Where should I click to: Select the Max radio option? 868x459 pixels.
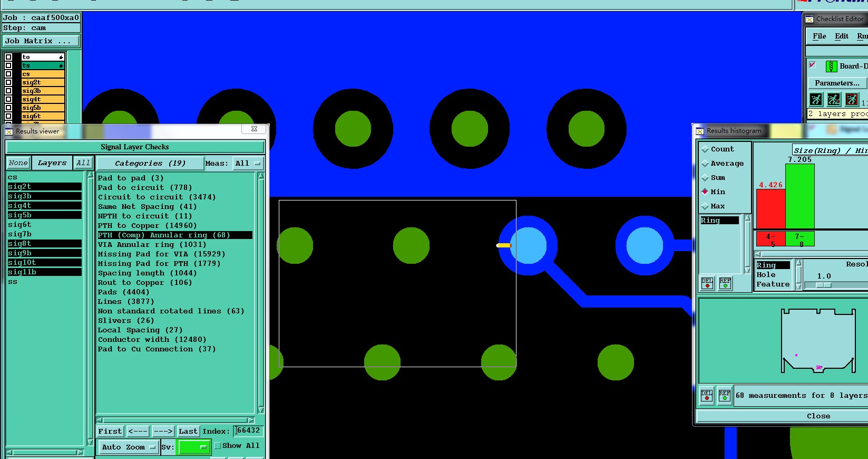(705, 206)
